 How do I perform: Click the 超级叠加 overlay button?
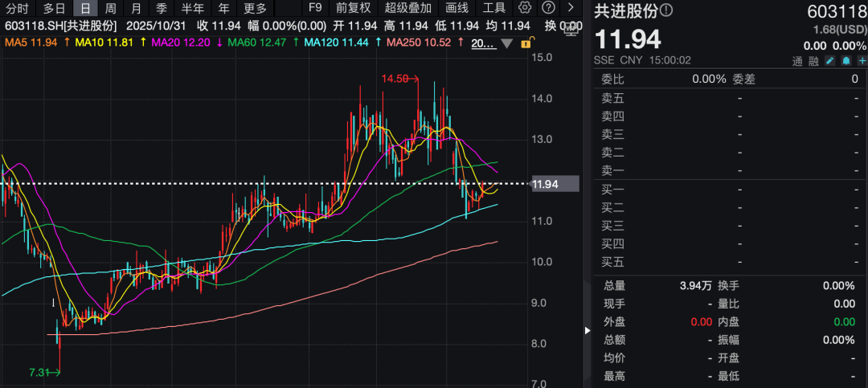click(407, 8)
